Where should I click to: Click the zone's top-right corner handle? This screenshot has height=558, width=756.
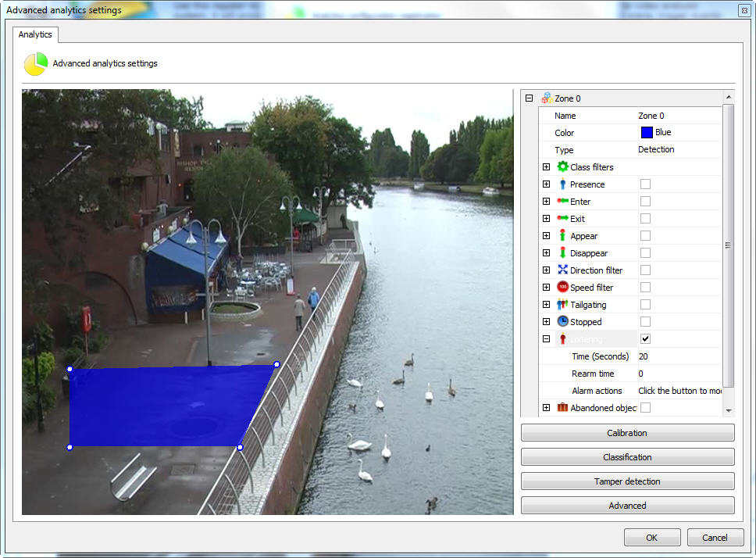(276, 364)
